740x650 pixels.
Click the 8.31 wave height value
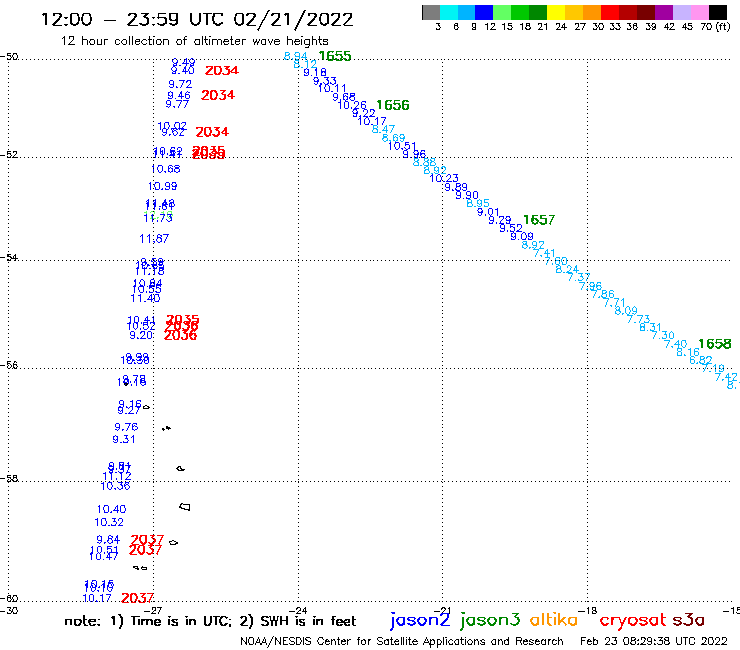pyautogui.click(x=650, y=327)
